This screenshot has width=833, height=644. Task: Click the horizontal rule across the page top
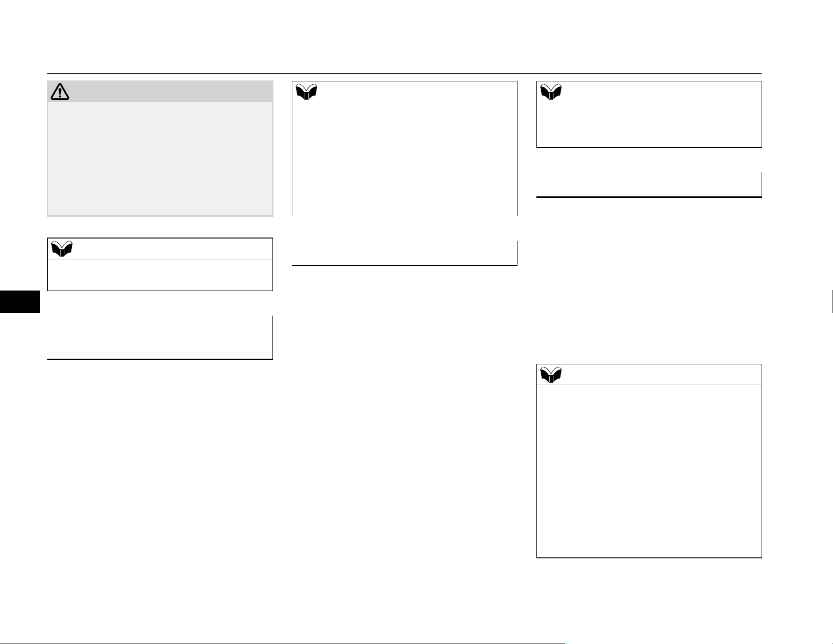pyautogui.click(x=404, y=74)
